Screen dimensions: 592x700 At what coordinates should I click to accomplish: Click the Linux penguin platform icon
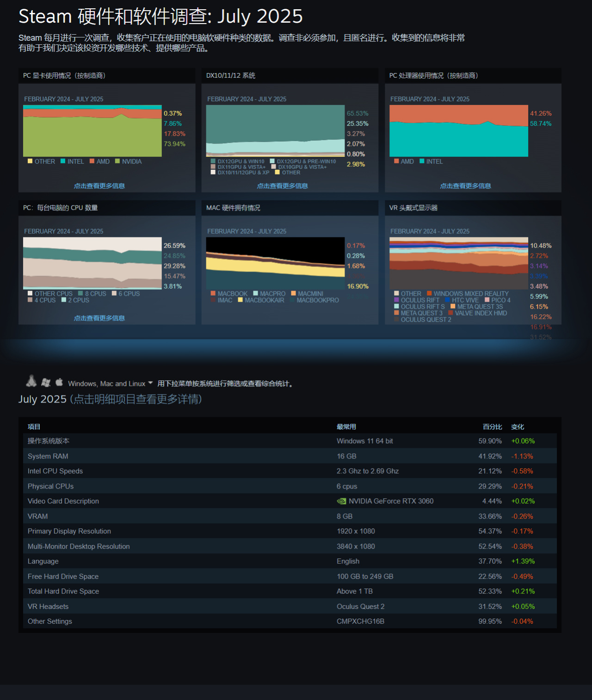31,381
